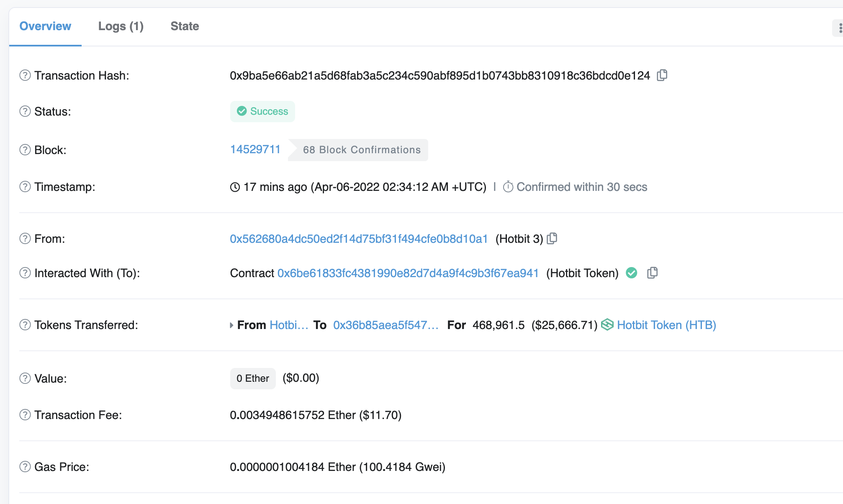The width and height of the screenshot is (843, 504).
Task: Click the Hotbit Token HTB logo icon
Action: (x=607, y=325)
